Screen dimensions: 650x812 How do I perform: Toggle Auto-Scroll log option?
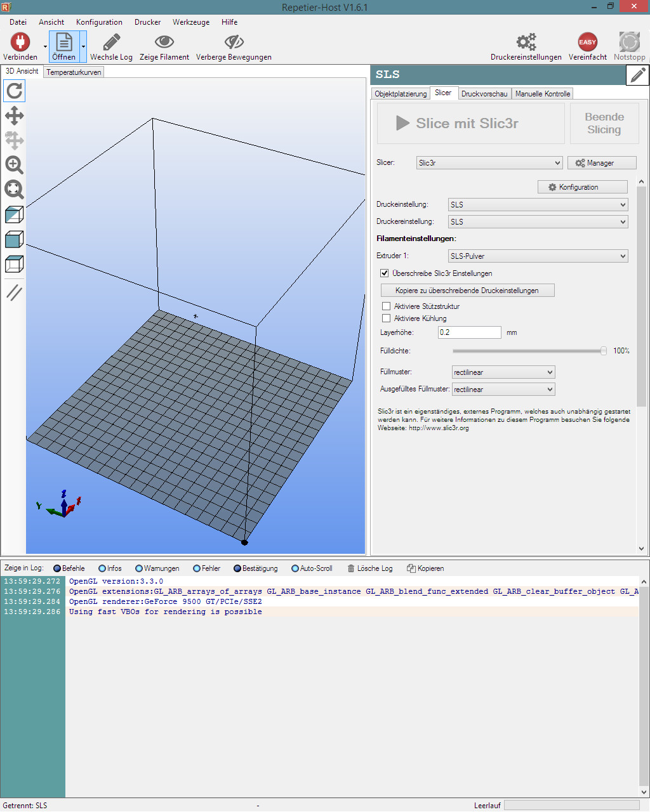(x=312, y=568)
